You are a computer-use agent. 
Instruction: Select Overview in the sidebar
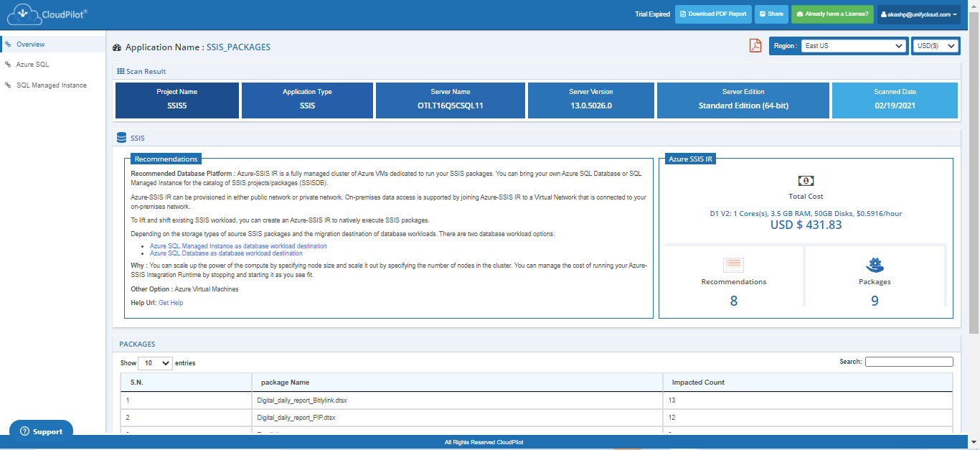(x=53, y=44)
